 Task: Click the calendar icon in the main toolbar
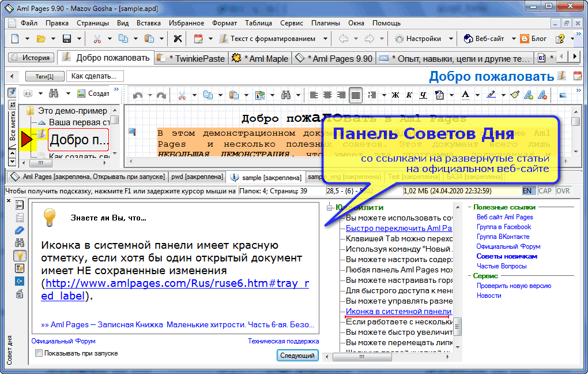point(198,39)
